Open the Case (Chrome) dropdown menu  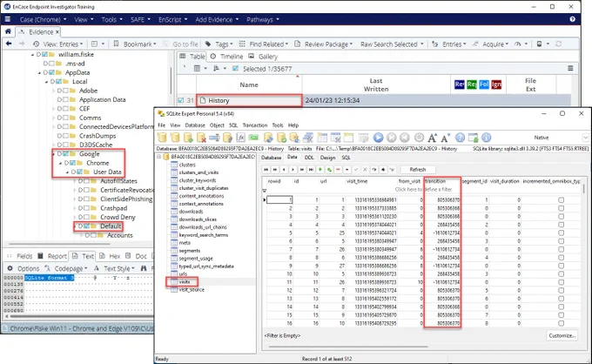click(x=43, y=19)
